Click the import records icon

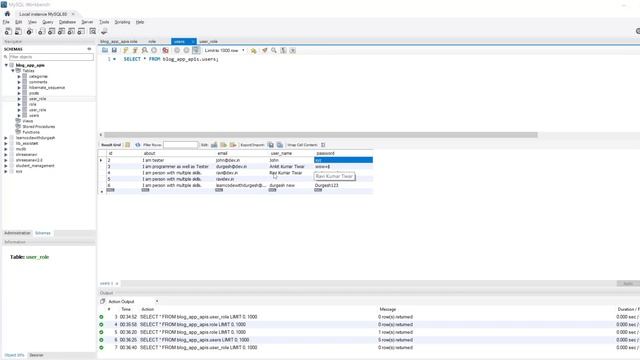click(280, 145)
